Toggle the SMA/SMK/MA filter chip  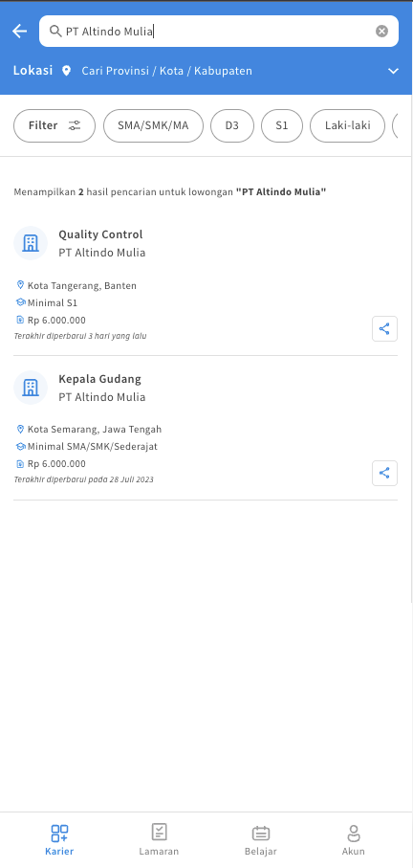[x=153, y=125]
